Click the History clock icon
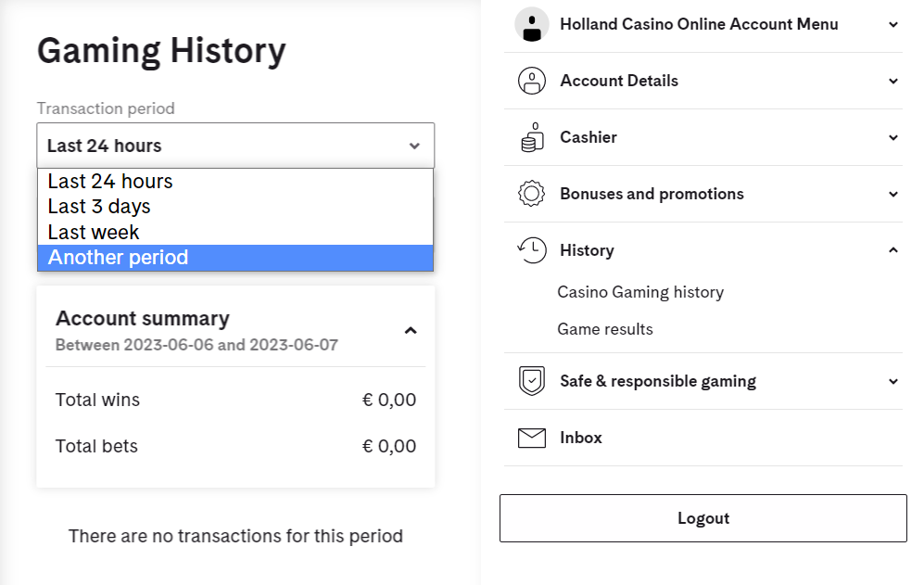This screenshot has width=924, height=585. (x=532, y=250)
